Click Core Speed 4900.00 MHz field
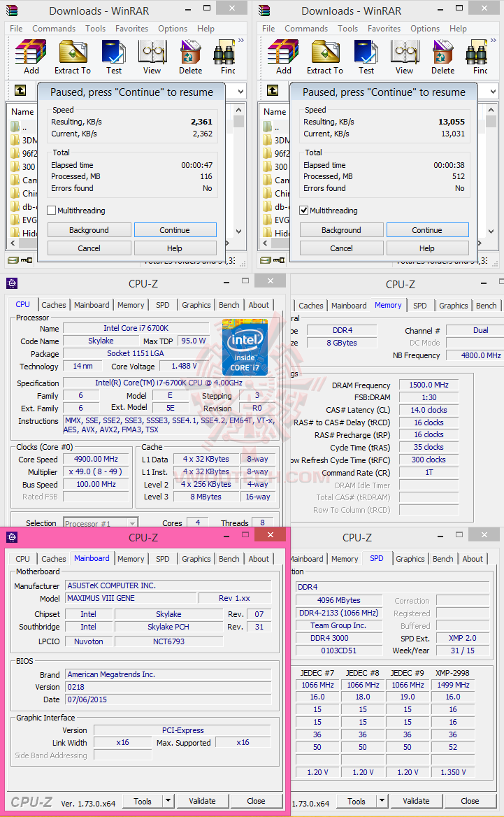This screenshot has width=504, height=817. pyautogui.click(x=96, y=459)
